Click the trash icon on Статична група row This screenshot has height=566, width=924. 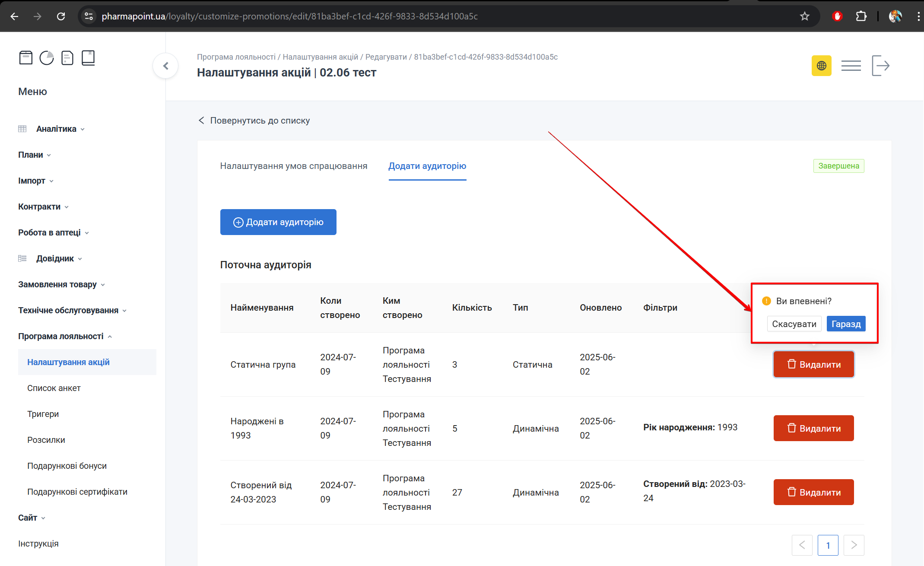click(x=791, y=364)
